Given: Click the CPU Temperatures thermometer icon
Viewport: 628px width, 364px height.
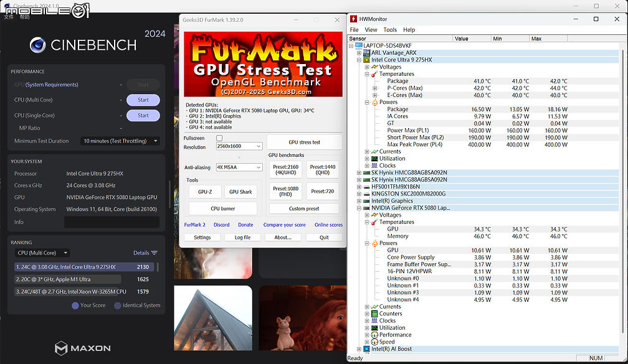Looking at the screenshot, I should click(374, 74).
